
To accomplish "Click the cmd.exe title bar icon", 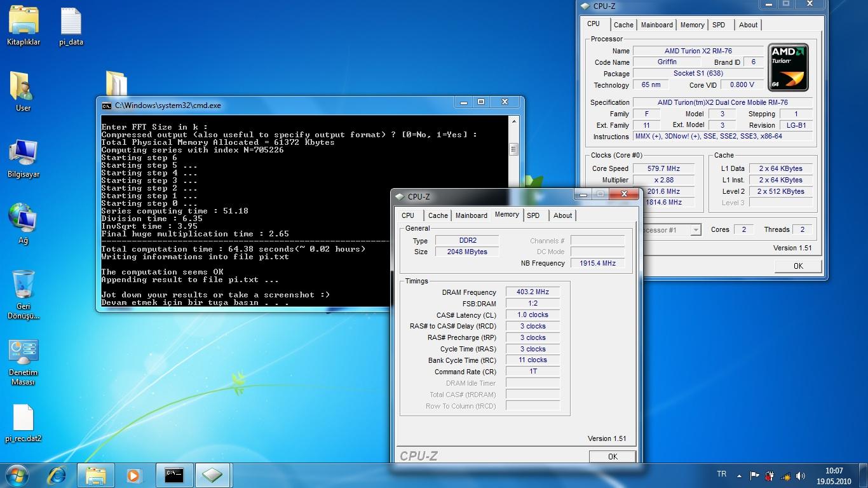I will point(107,105).
